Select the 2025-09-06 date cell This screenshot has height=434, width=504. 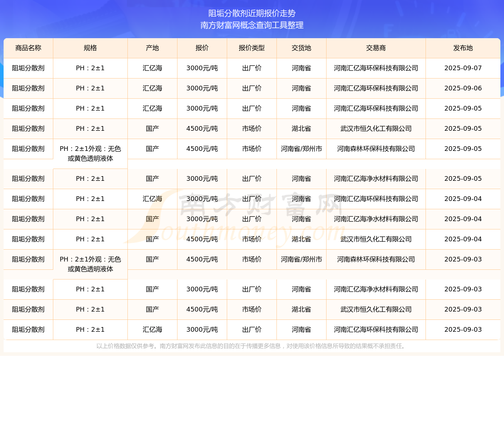pyautogui.click(x=463, y=88)
